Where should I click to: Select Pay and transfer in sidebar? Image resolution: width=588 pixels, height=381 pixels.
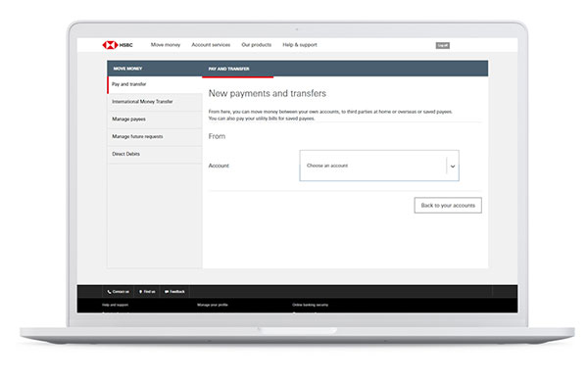(155, 84)
